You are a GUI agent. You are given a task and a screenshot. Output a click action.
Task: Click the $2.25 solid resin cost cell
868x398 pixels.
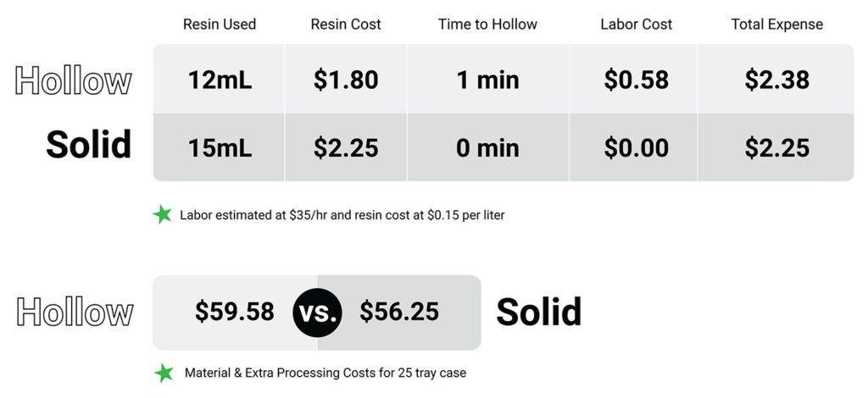(x=346, y=147)
